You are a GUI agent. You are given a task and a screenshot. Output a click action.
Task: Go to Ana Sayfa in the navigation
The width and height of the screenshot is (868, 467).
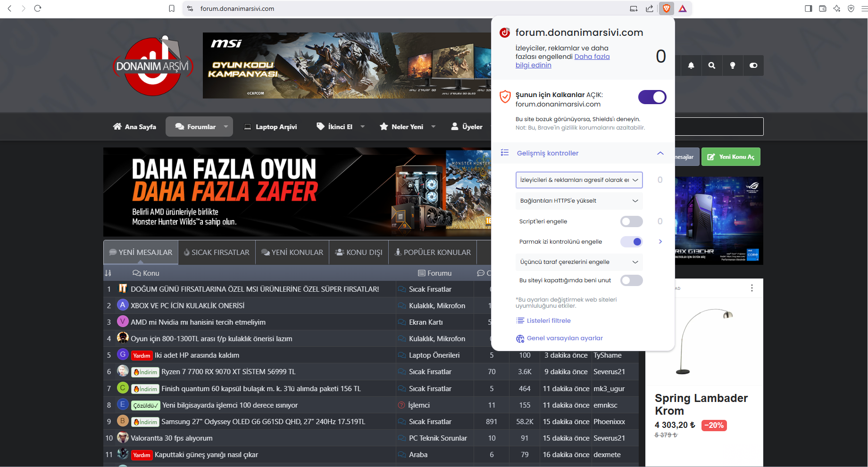134,126
